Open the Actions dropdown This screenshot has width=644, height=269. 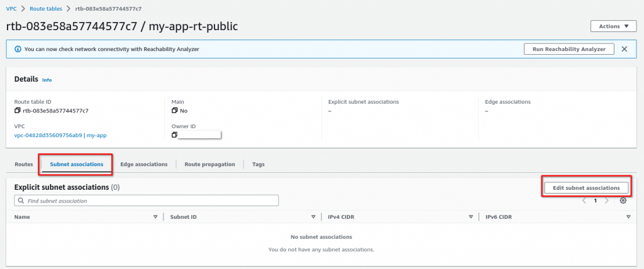[613, 26]
